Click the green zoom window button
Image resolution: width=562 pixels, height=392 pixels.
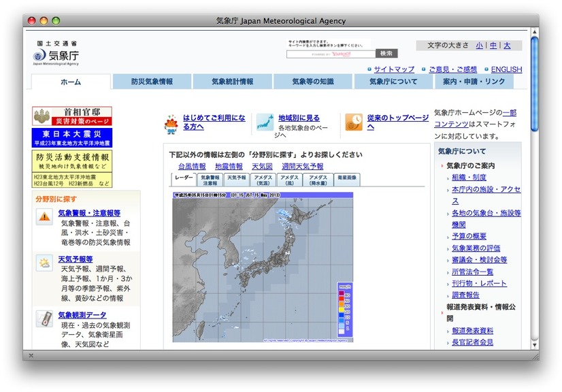tap(56, 21)
